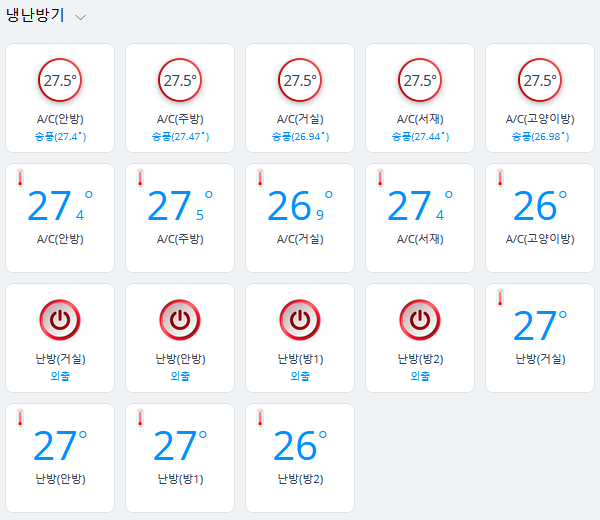Image resolution: width=600 pixels, height=520 pixels.
Task: Select the 26° reading for 난방(방2)
Action: pyautogui.click(x=300, y=445)
